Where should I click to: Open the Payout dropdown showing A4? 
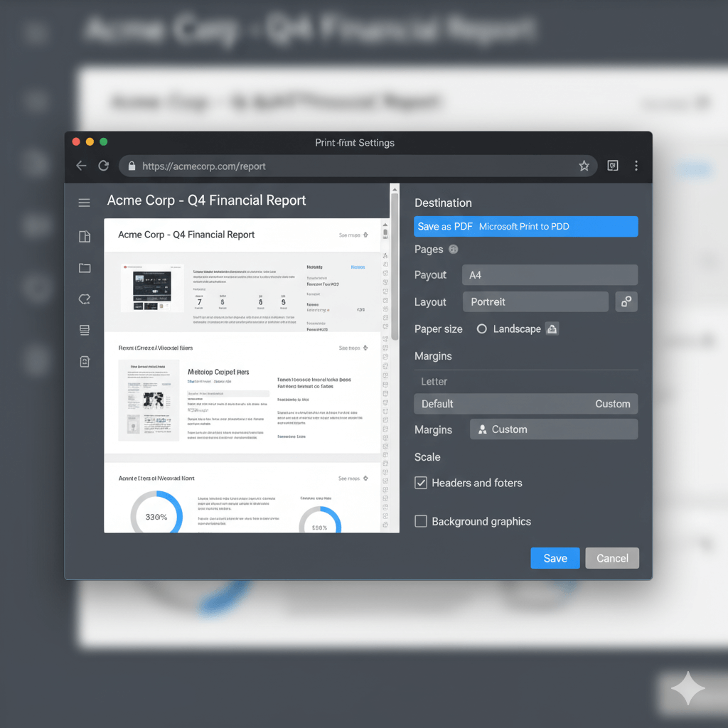coord(550,275)
